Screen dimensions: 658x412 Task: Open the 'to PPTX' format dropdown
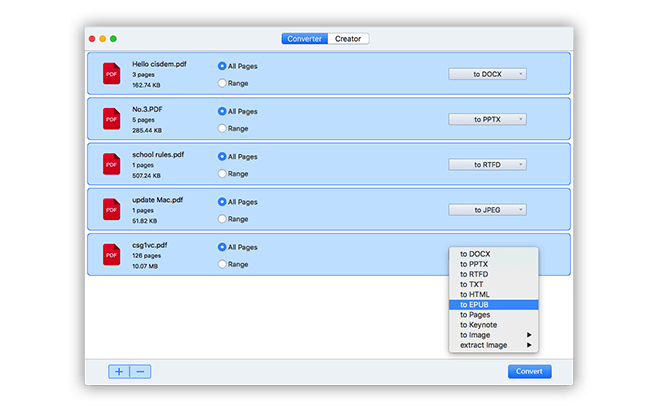click(487, 120)
